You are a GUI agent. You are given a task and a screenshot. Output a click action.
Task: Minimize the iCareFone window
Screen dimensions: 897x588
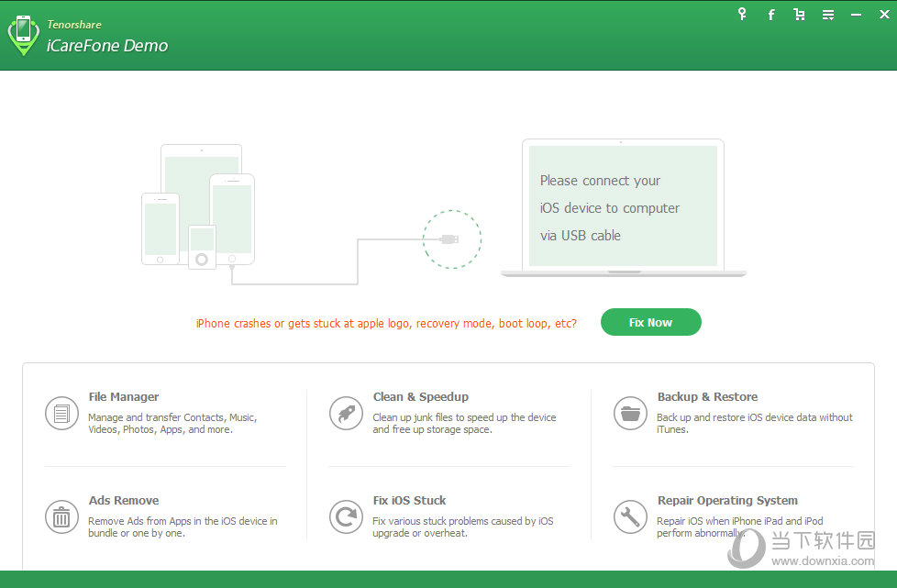tap(856, 15)
